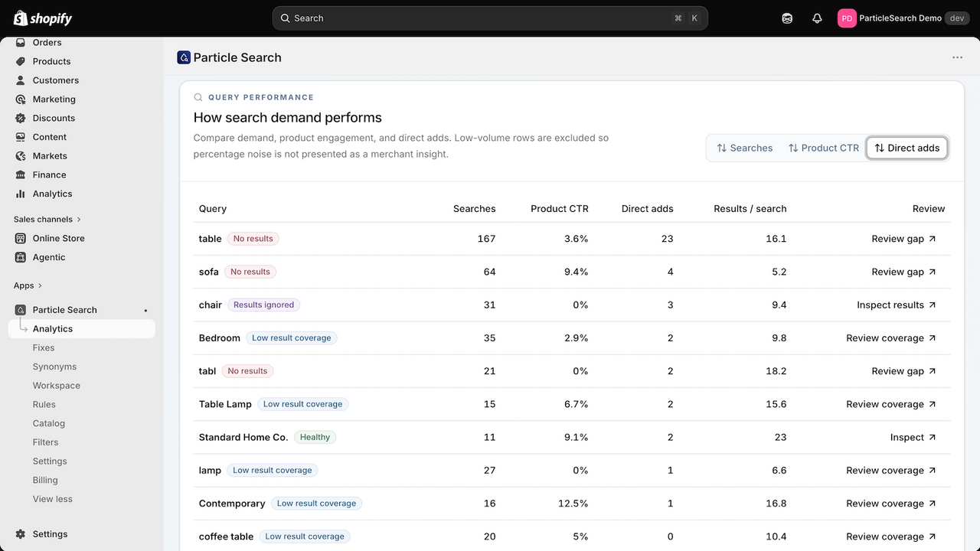Image resolution: width=980 pixels, height=551 pixels.
Task: Expand the Sales channels section
Action: 47,220
